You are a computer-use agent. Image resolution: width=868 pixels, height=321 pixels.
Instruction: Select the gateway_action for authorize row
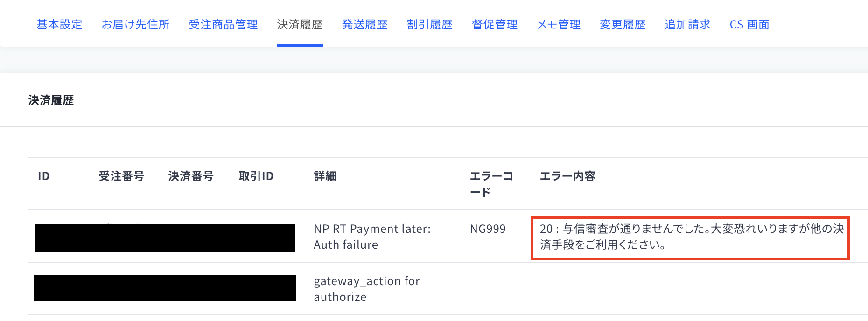pos(448,289)
